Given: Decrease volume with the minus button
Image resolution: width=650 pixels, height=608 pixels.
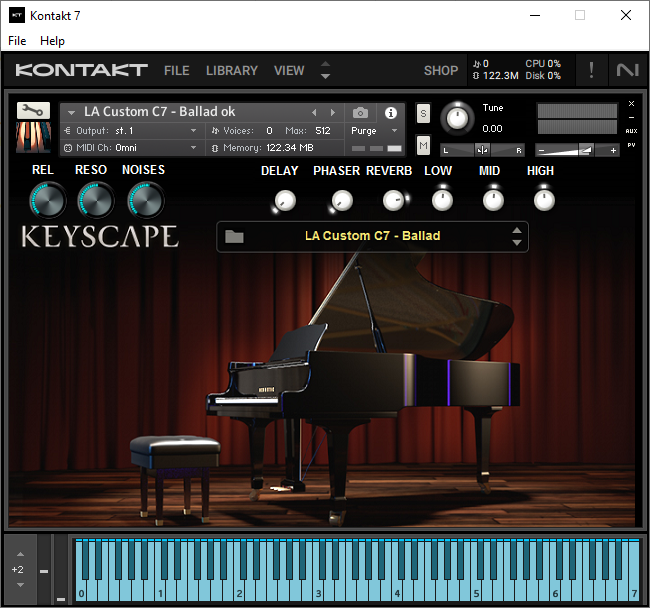Looking at the screenshot, I should [x=541, y=150].
